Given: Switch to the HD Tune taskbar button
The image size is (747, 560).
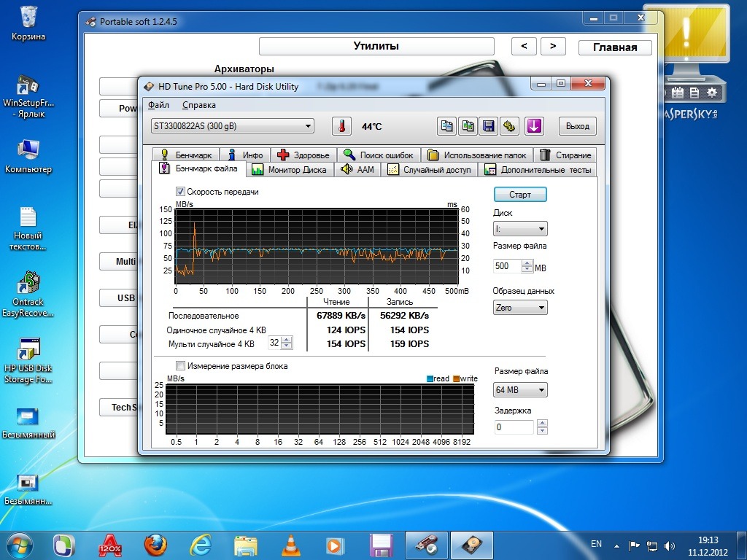Looking at the screenshot, I should pos(471,545).
